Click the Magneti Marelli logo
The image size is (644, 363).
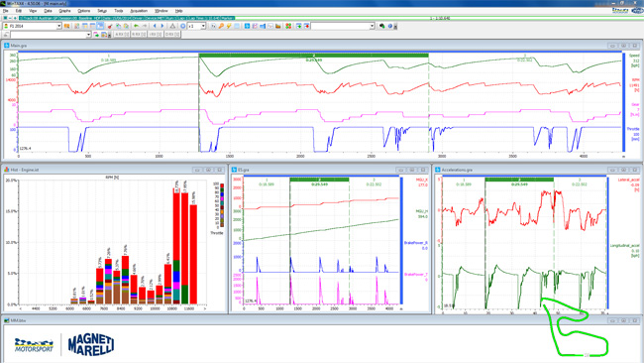(91, 344)
